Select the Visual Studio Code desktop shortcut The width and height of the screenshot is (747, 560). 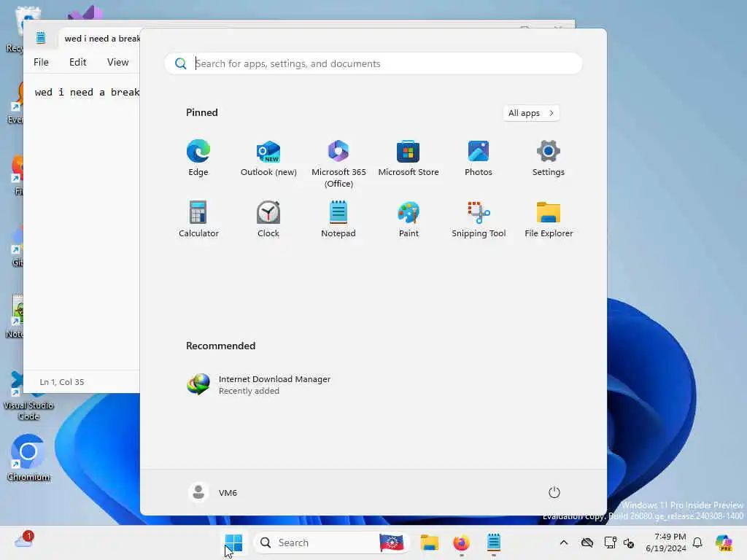point(28,395)
